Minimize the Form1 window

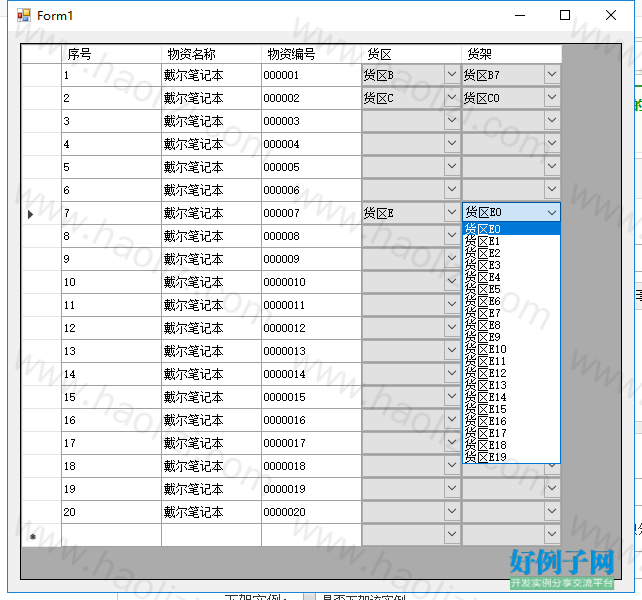click(520, 16)
